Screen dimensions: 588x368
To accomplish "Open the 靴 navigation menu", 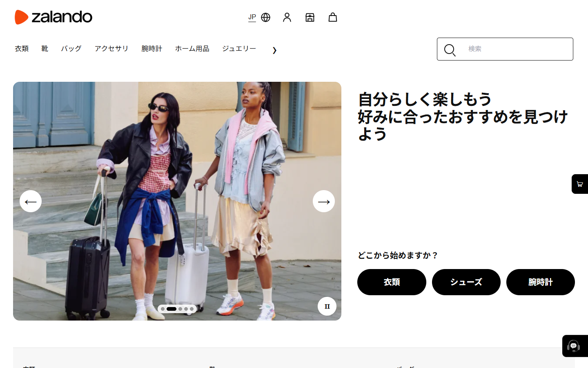I will pyautogui.click(x=45, y=49).
